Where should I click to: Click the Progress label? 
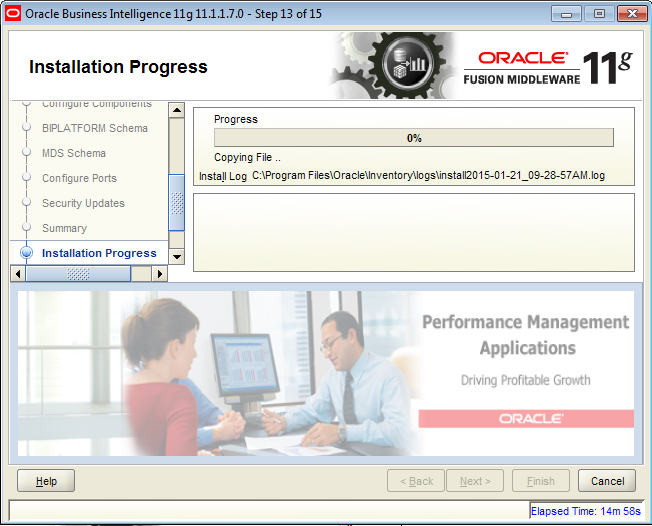click(x=236, y=119)
